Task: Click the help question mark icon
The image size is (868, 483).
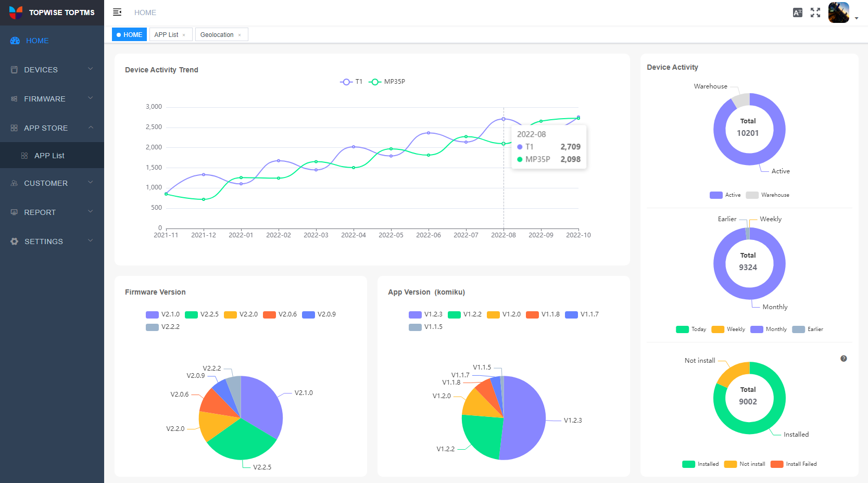Action: tap(844, 359)
